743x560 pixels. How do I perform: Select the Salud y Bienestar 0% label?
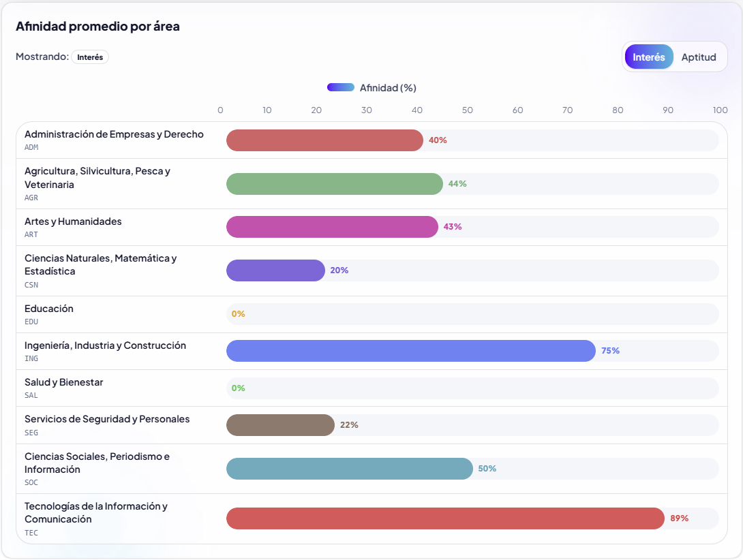(x=237, y=388)
